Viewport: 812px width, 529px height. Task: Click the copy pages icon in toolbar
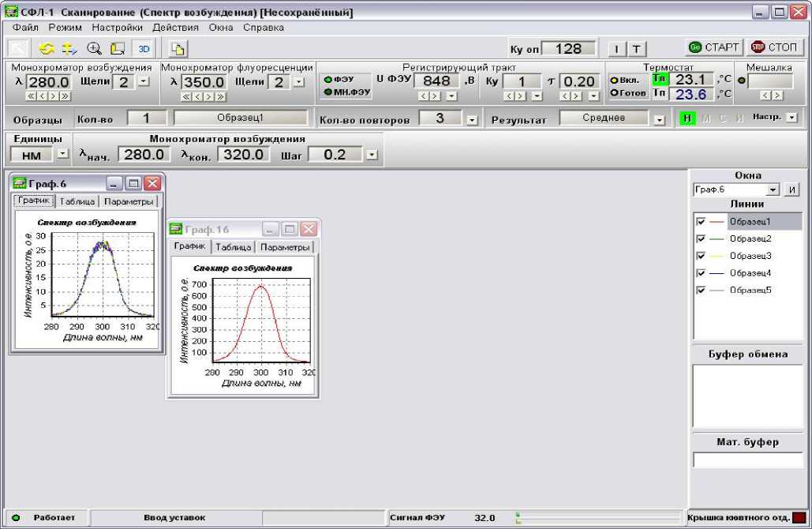(x=178, y=49)
